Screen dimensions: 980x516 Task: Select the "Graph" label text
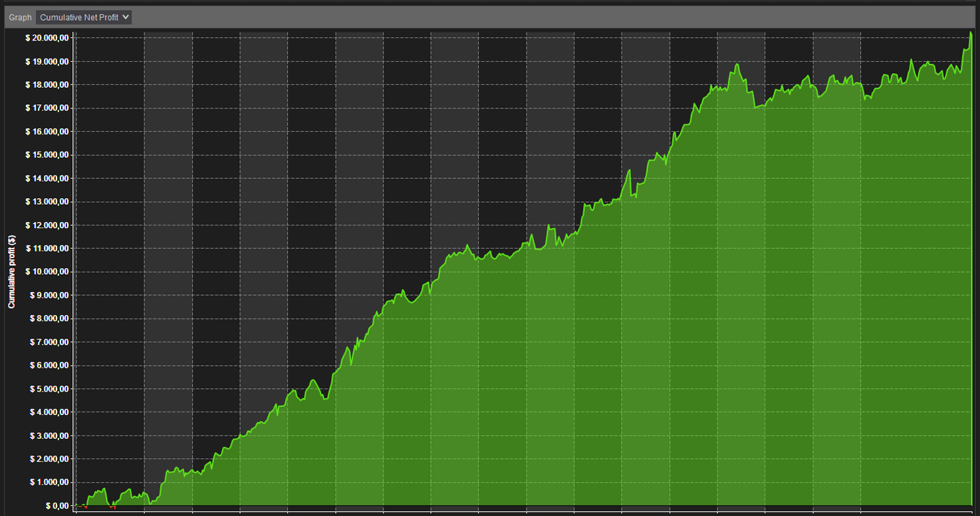[20, 17]
